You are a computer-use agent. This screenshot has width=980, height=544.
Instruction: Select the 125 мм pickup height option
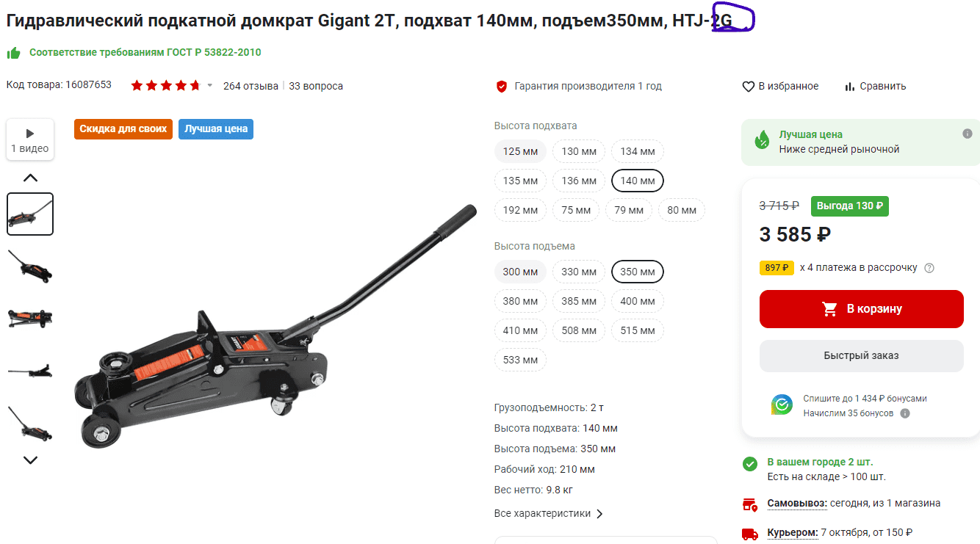pos(520,151)
